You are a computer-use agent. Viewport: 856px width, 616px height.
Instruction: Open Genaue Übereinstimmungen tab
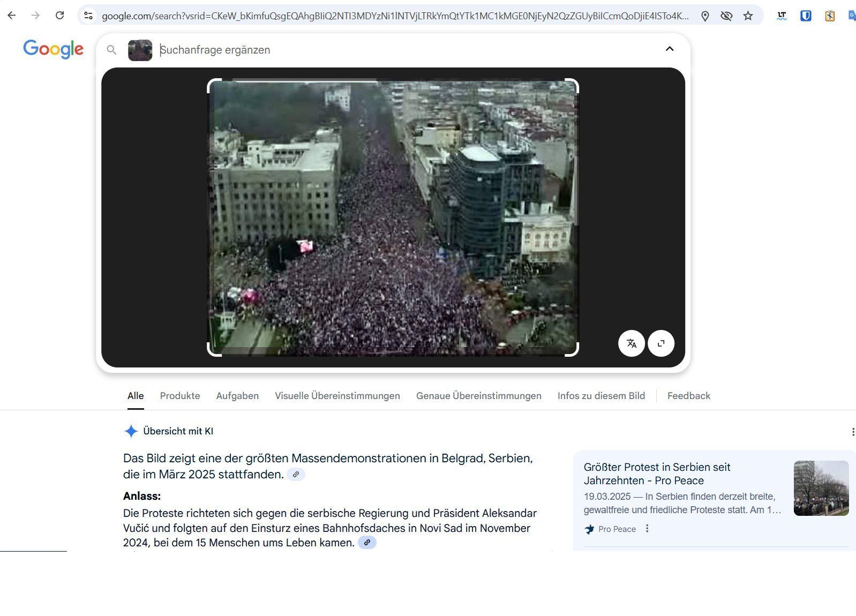479,396
